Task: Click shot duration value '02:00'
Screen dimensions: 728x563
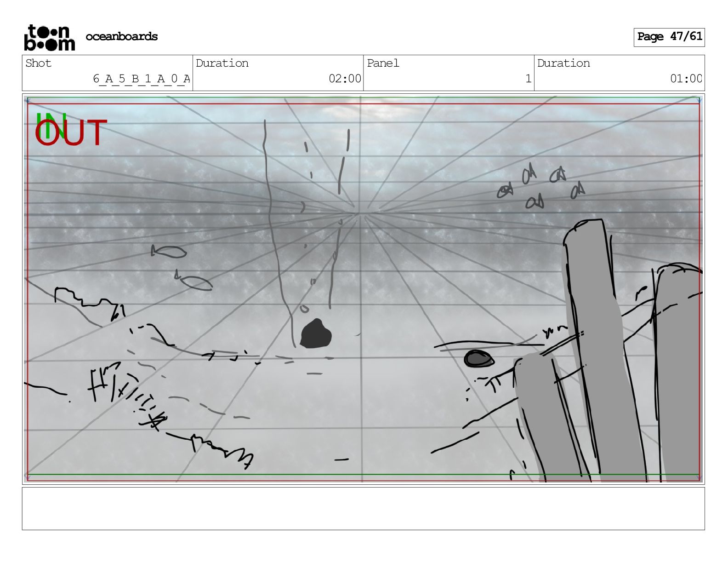Action: 345,79
